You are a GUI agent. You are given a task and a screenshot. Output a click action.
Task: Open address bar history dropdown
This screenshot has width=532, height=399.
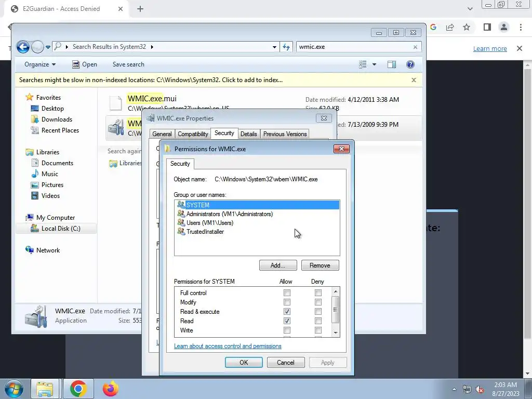click(274, 47)
